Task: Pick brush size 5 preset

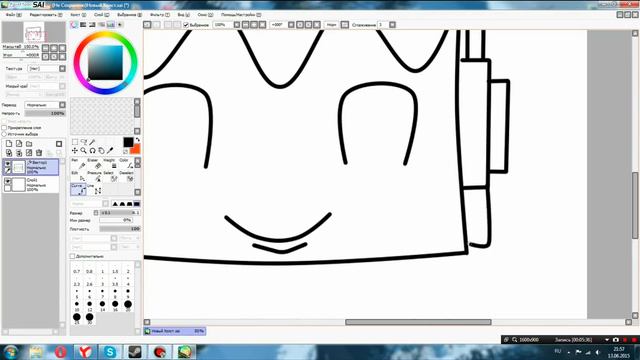Action: (77, 293)
